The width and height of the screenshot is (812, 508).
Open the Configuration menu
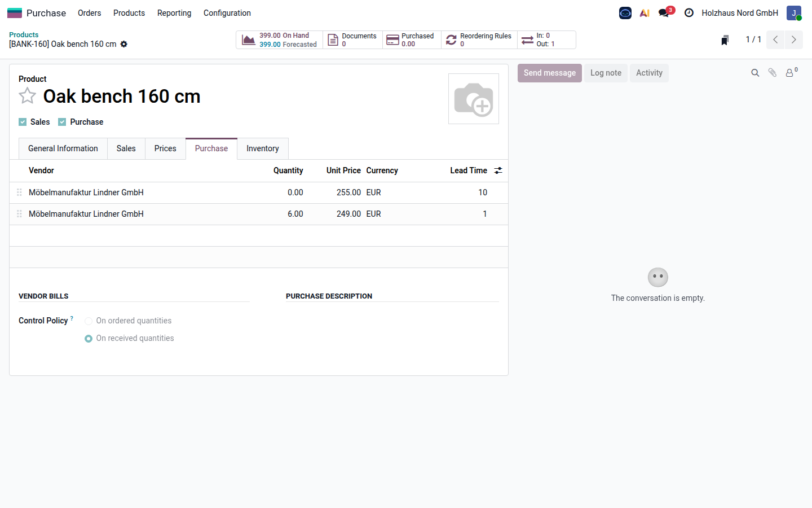pos(227,13)
